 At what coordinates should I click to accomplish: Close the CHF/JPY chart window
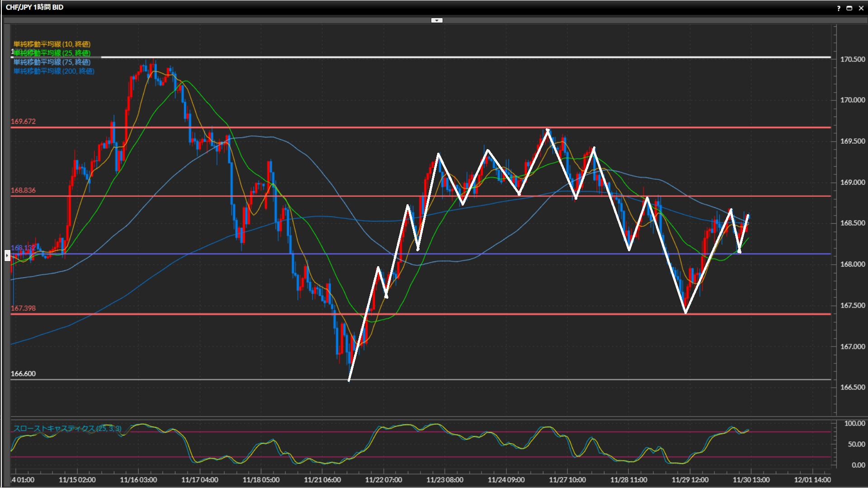pyautogui.click(x=861, y=8)
